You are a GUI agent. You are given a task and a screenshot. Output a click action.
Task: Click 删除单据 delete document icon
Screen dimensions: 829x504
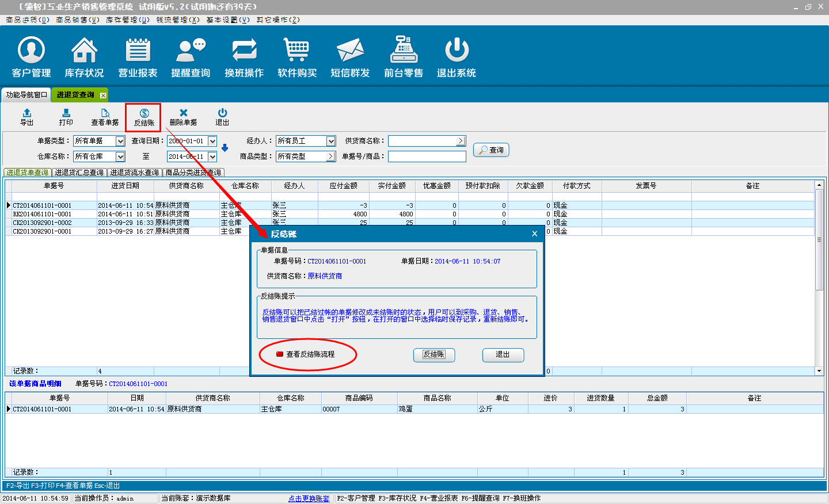click(183, 117)
